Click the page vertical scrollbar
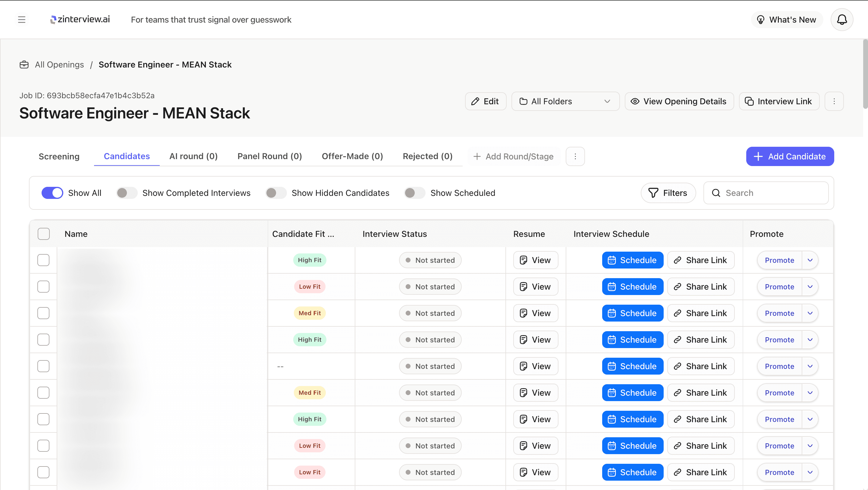The image size is (868, 490). point(865,74)
